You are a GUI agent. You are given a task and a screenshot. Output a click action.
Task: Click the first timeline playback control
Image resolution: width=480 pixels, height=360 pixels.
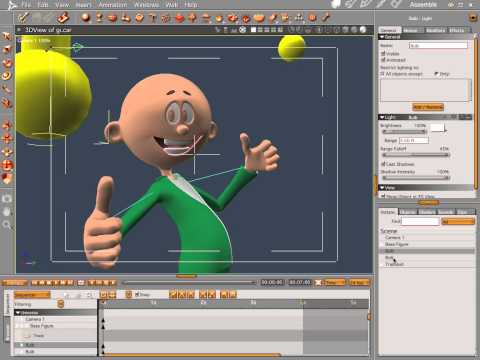pos(34,283)
